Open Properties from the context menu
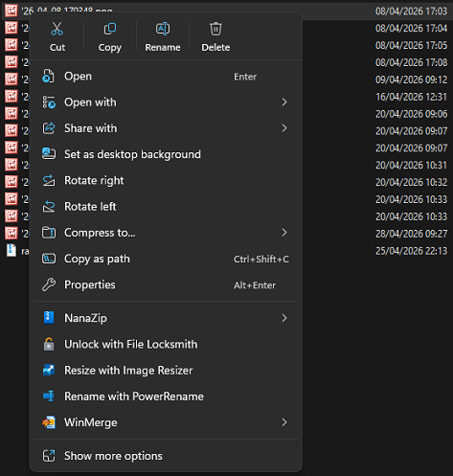This screenshot has height=476, width=453. [x=166, y=284]
